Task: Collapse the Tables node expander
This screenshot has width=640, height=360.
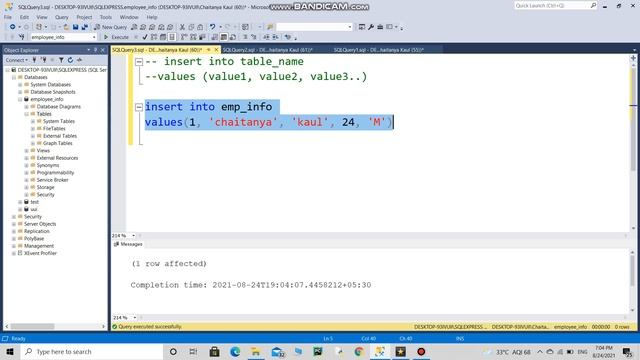Action: pyautogui.click(x=27, y=114)
